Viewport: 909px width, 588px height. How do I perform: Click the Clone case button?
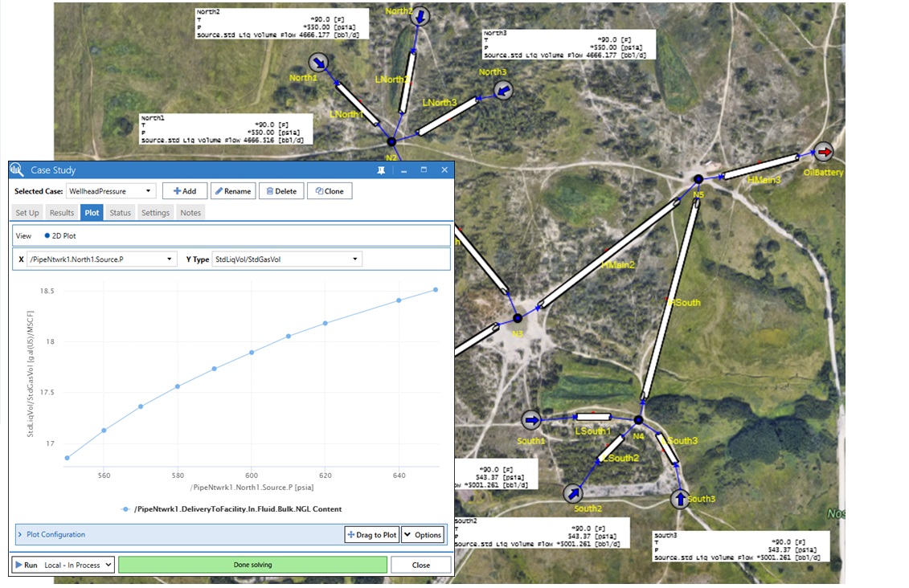coord(330,191)
